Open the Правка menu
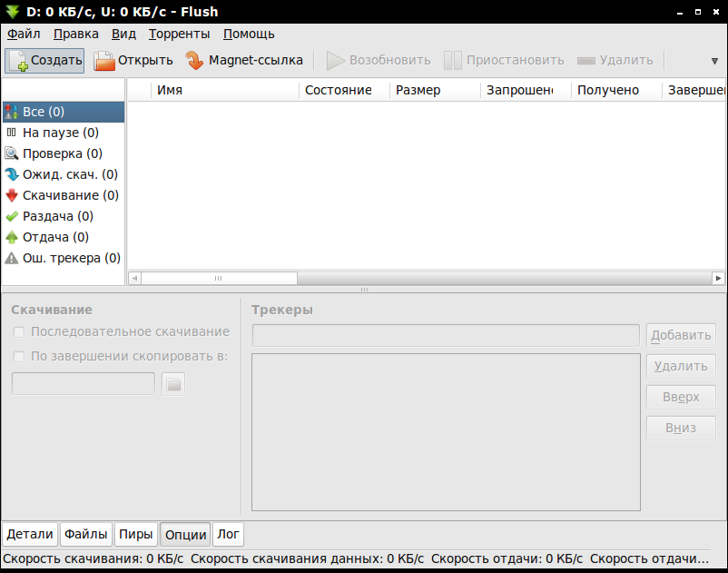This screenshot has width=728, height=573. point(75,34)
